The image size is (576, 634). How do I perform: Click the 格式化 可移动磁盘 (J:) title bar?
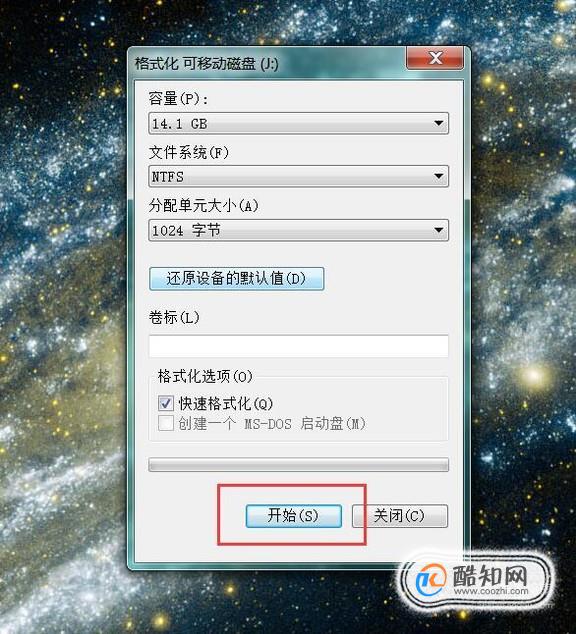(267, 63)
